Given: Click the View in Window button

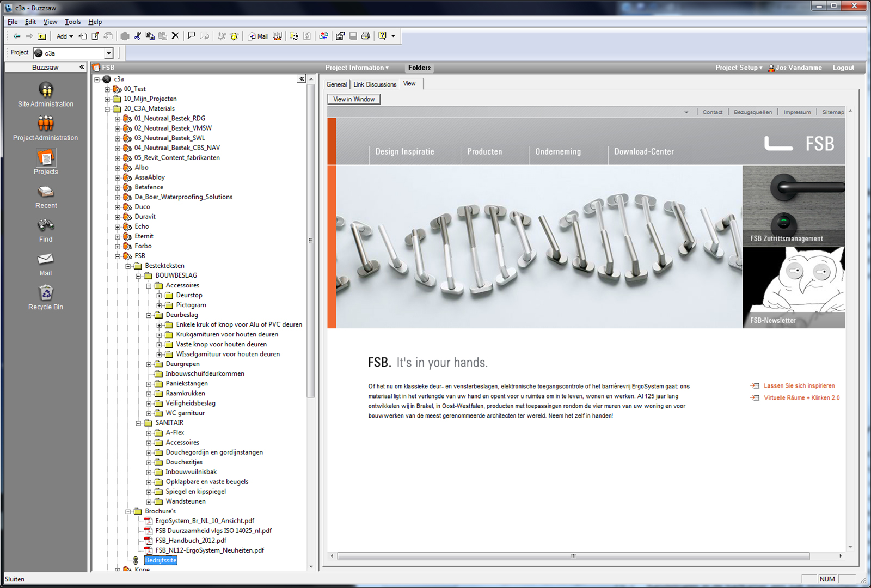Looking at the screenshot, I should [354, 99].
